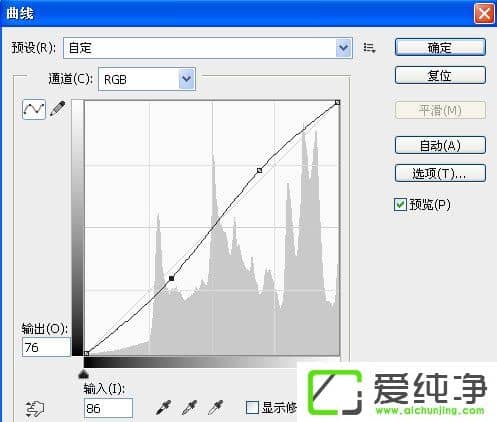This screenshot has width=497, height=422.
Task: Click the 输出 output value field
Action: point(46,347)
